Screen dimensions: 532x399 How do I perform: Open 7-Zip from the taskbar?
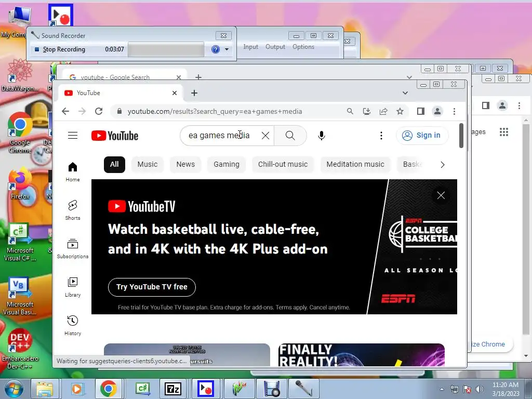point(173,389)
